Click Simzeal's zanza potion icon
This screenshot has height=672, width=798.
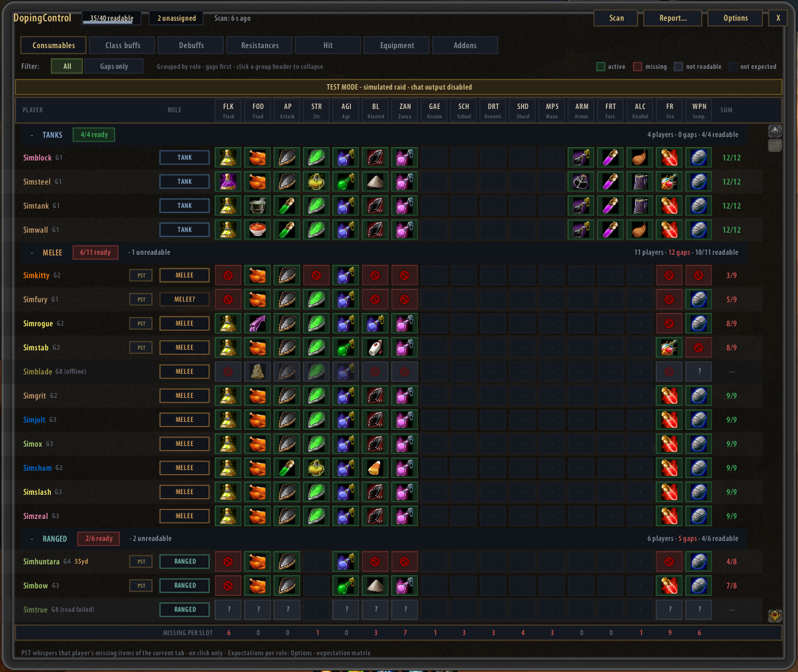coord(404,516)
